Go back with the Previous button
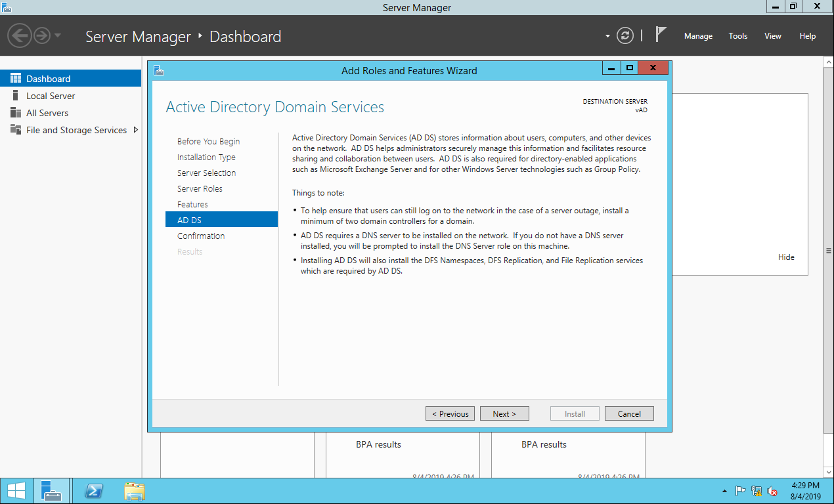834x504 pixels. click(x=450, y=413)
